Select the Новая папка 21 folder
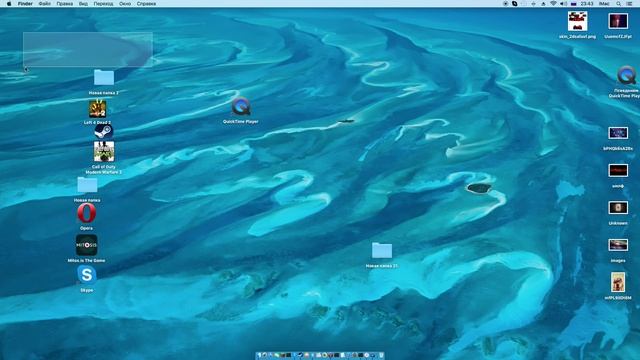Screen dimensions: 640x360 [382, 250]
